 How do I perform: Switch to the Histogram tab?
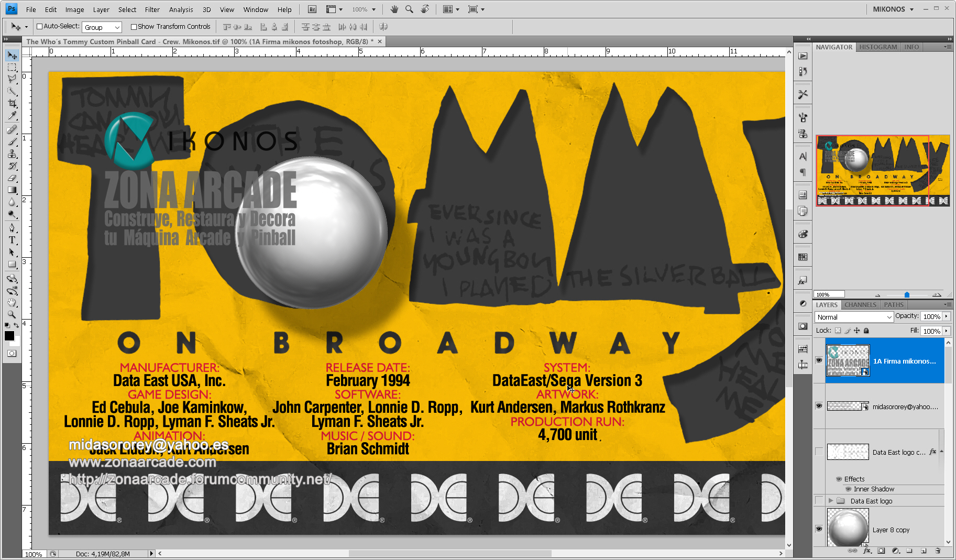pyautogui.click(x=878, y=47)
